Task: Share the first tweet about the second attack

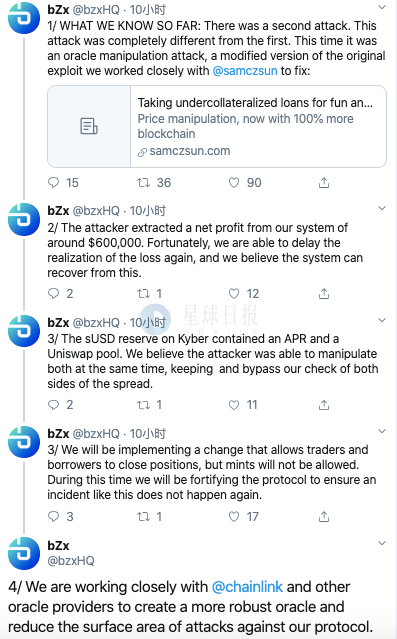Action: coord(324,183)
